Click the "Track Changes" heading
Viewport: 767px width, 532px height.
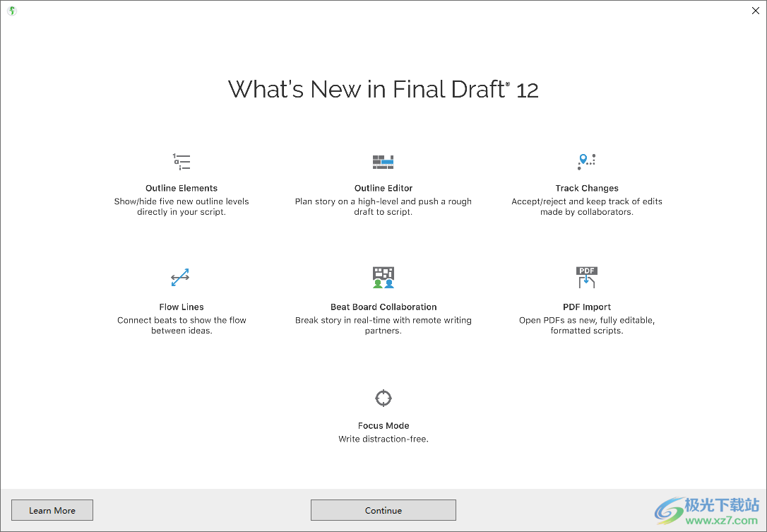tap(587, 189)
